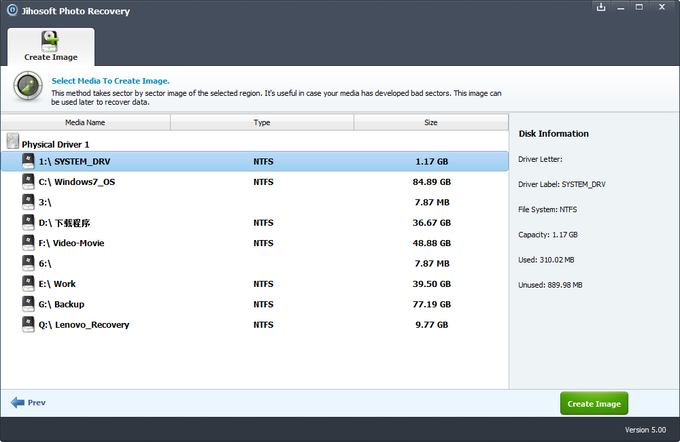The image size is (680, 442).
Task: Click the drive icon for F:\ Video-Movie
Action: pos(28,243)
